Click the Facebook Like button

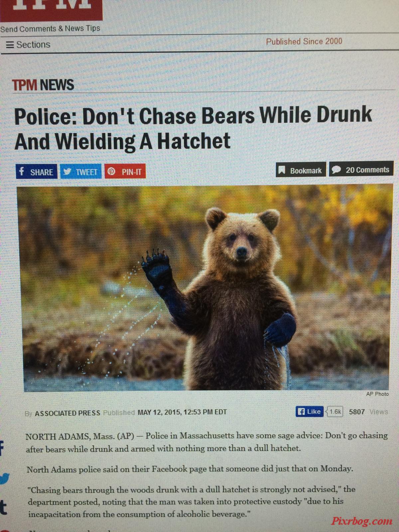pyautogui.click(x=309, y=412)
